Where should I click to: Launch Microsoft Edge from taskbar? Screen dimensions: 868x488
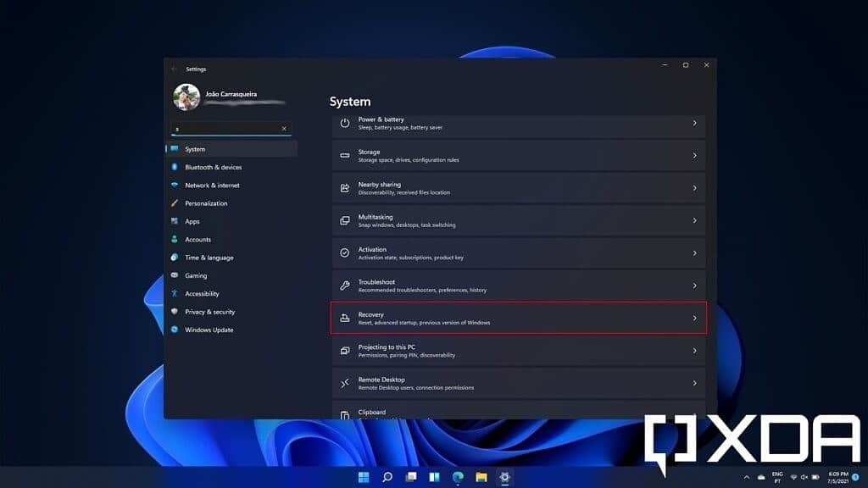coord(458,477)
